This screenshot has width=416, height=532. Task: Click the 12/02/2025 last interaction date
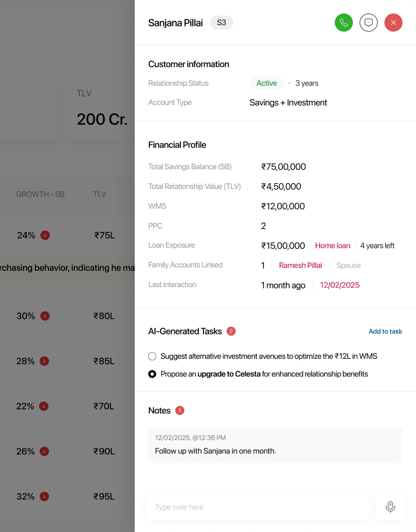click(339, 285)
